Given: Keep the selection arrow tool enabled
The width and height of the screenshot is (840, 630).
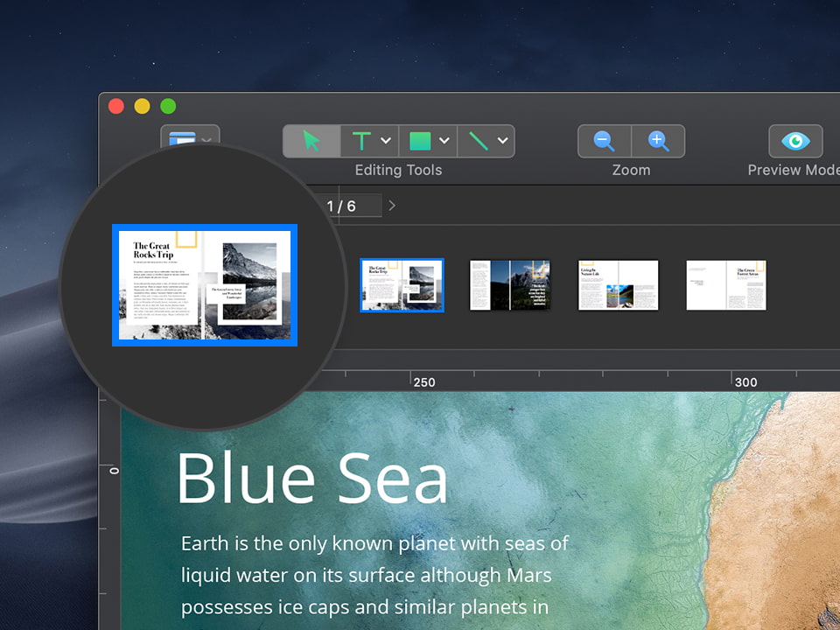Looking at the screenshot, I should pyautogui.click(x=311, y=141).
